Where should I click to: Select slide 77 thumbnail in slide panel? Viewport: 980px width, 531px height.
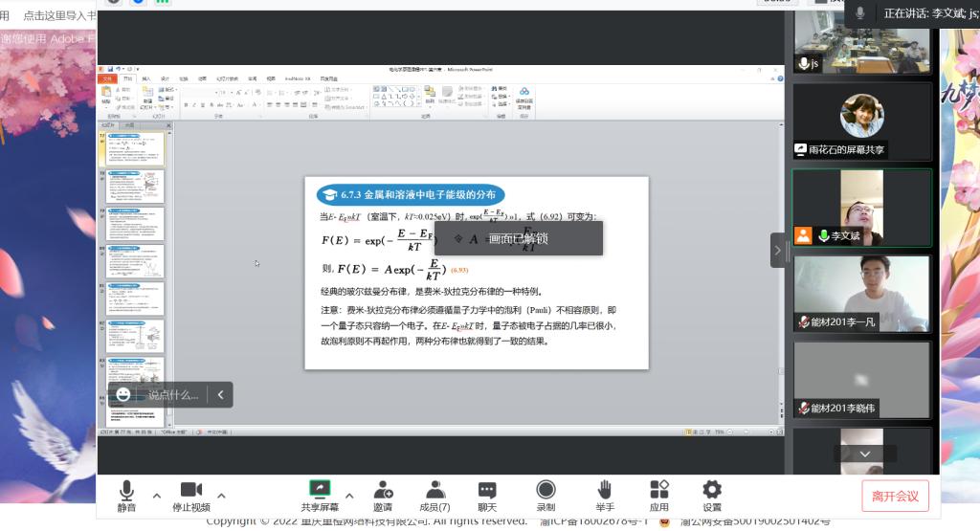135,148
